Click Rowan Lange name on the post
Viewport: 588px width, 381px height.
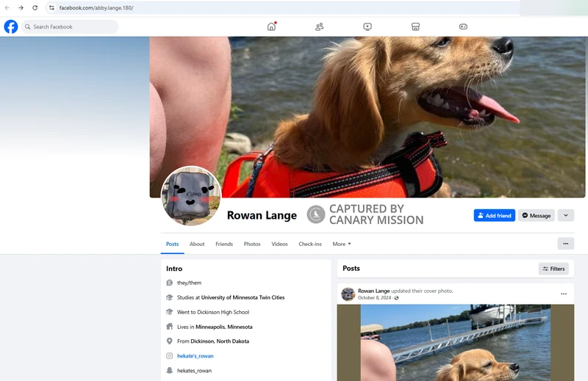pyautogui.click(x=374, y=291)
